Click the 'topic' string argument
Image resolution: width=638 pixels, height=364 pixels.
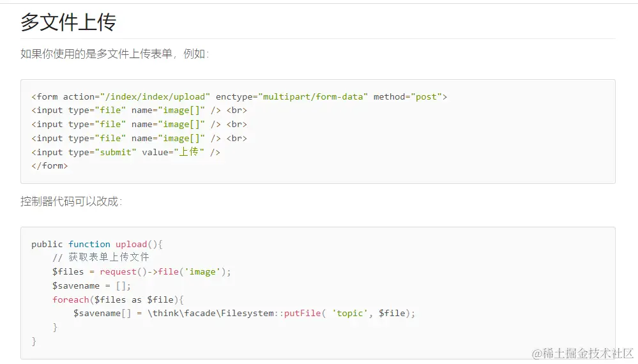(349, 314)
